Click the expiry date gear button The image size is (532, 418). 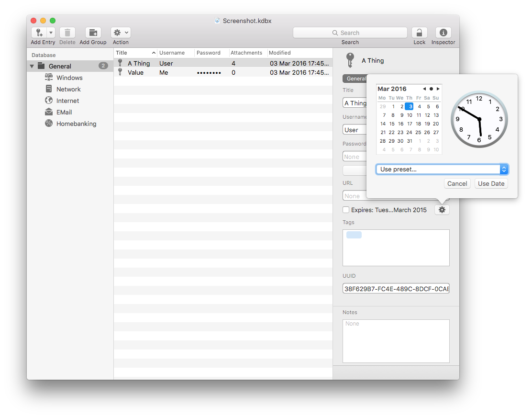click(x=442, y=210)
